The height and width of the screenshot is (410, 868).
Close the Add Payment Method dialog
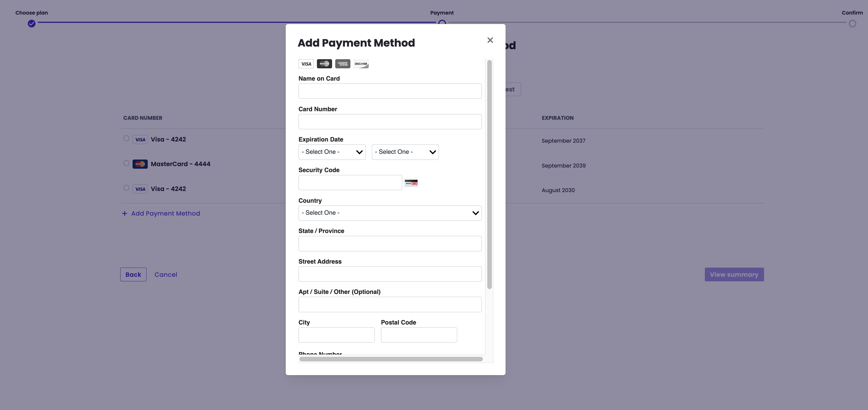click(x=490, y=40)
